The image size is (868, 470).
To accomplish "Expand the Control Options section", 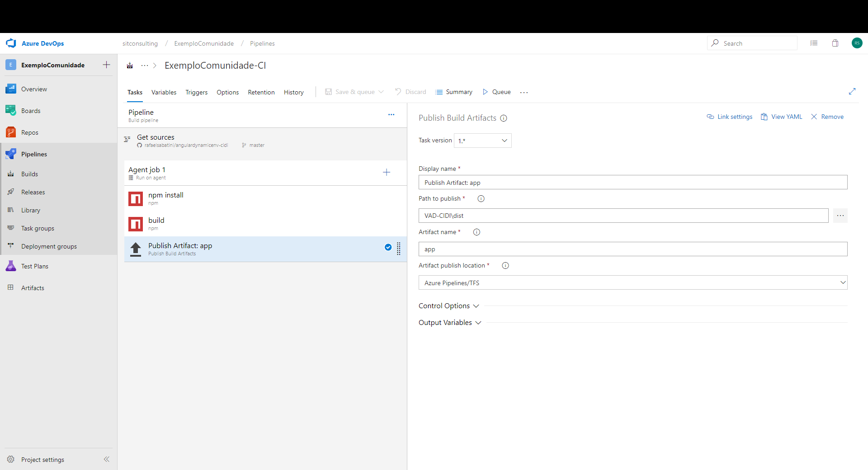I will tap(448, 305).
